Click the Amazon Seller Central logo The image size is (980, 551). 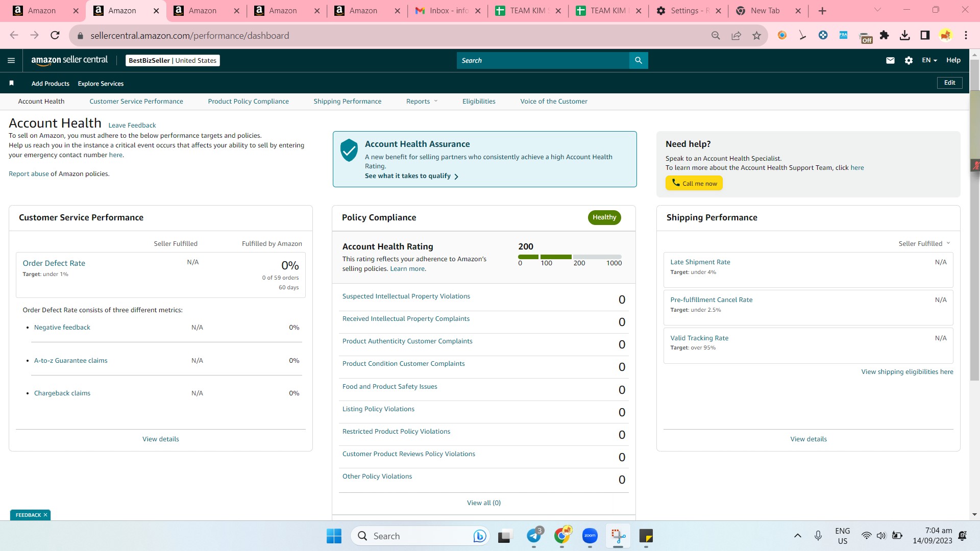click(69, 60)
